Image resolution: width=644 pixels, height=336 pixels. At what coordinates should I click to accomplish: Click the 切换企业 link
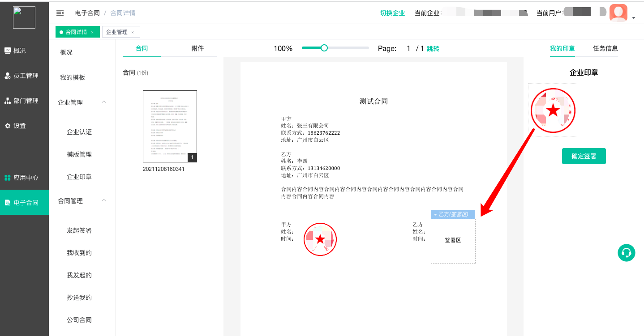click(392, 13)
